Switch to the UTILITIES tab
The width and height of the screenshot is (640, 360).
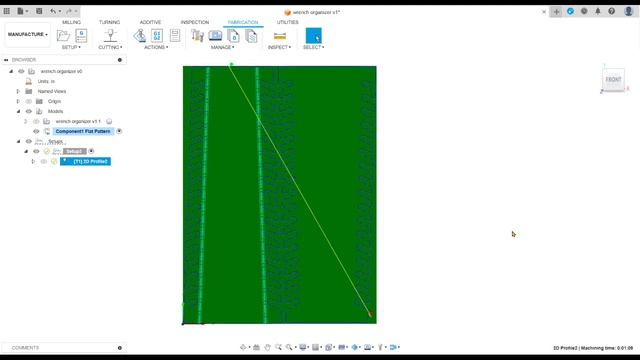click(287, 22)
